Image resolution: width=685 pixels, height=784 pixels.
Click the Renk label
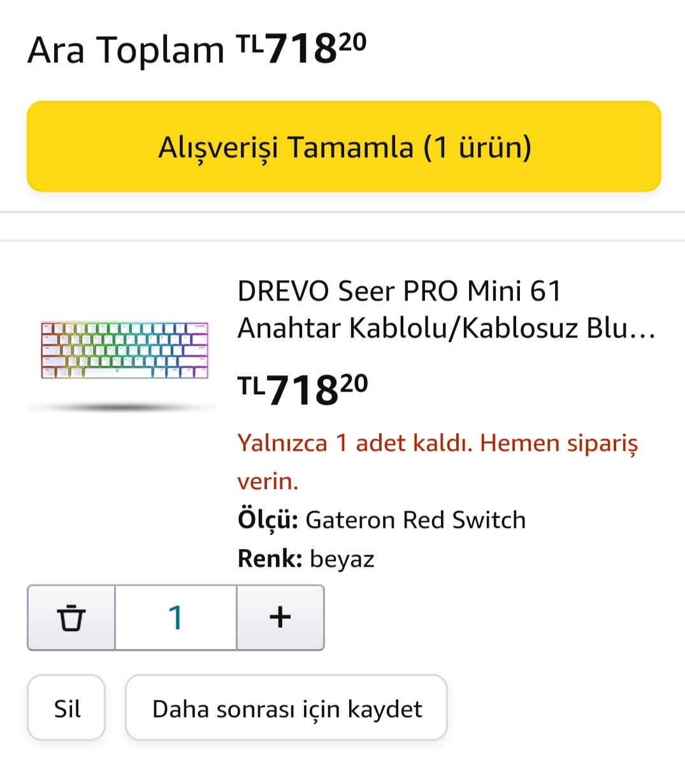pos(270,559)
